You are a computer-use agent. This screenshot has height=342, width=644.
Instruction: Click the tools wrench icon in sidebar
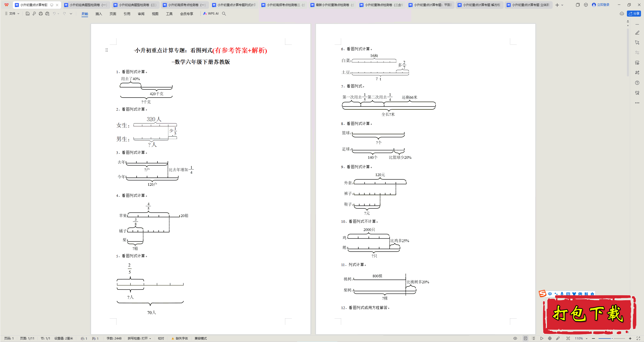click(637, 73)
